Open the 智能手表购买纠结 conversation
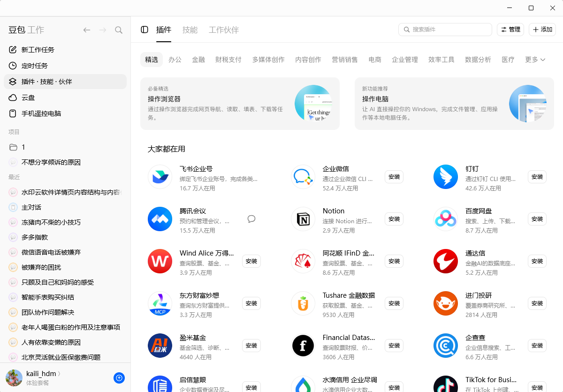The image size is (563, 392). click(65, 297)
